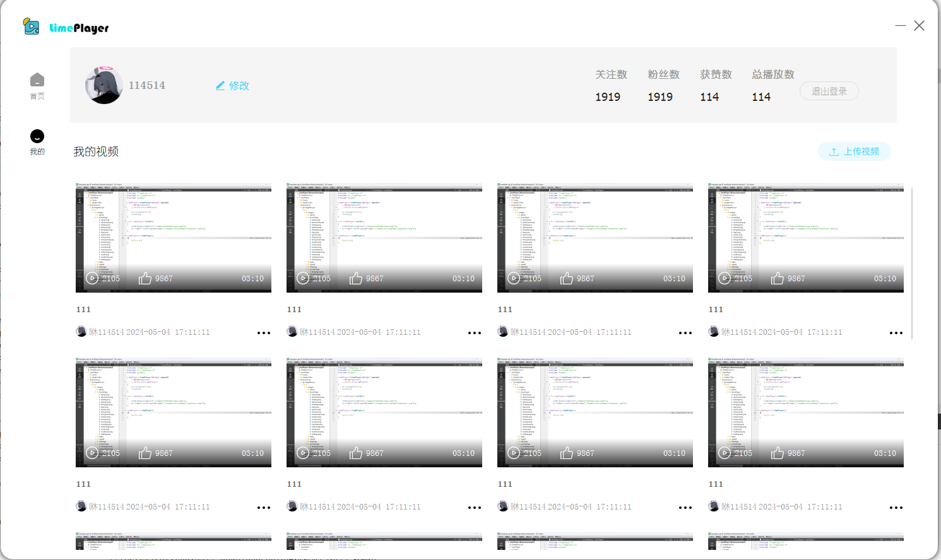This screenshot has height=560, width=941.
Task: Open the second video thumbnail, top row
Action: pos(384,238)
